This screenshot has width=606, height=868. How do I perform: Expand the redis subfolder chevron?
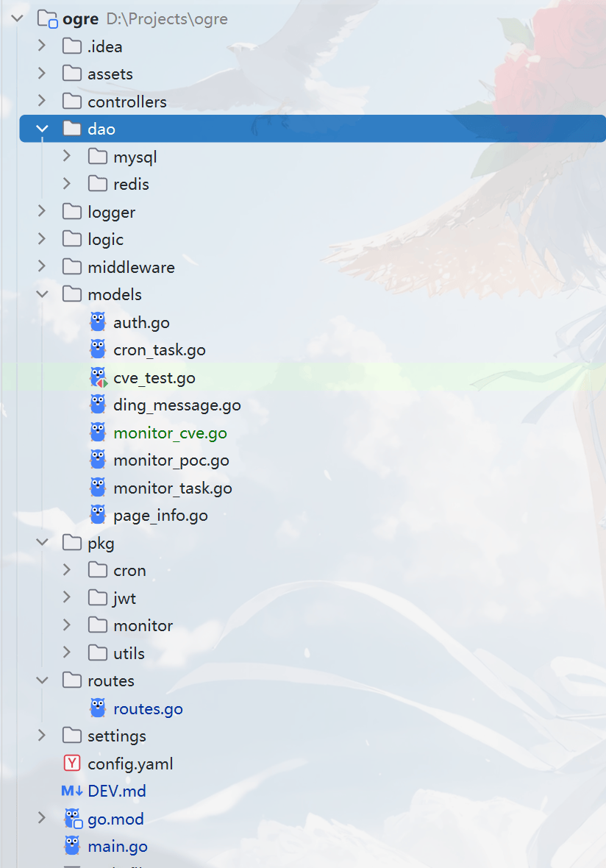(67, 183)
